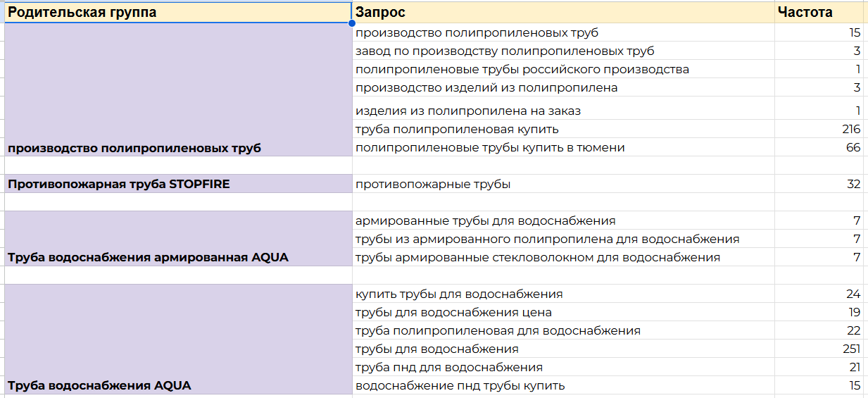The height and width of the screenshot is (398, 868).
Task: Click the frequency value 32
Action: point(854,184)
